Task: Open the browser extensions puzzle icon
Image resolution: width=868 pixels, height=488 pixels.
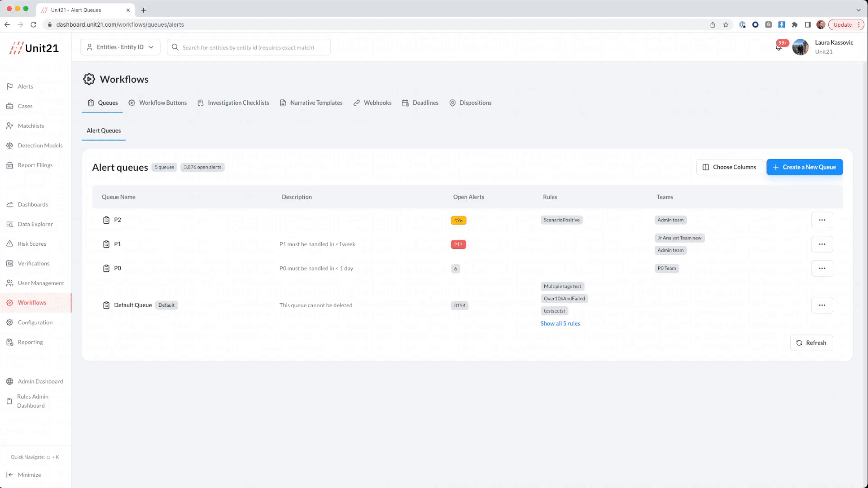Action: [794, 25]
